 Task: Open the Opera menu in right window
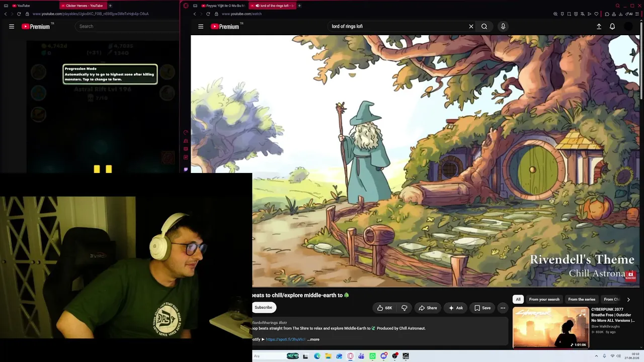186,6
